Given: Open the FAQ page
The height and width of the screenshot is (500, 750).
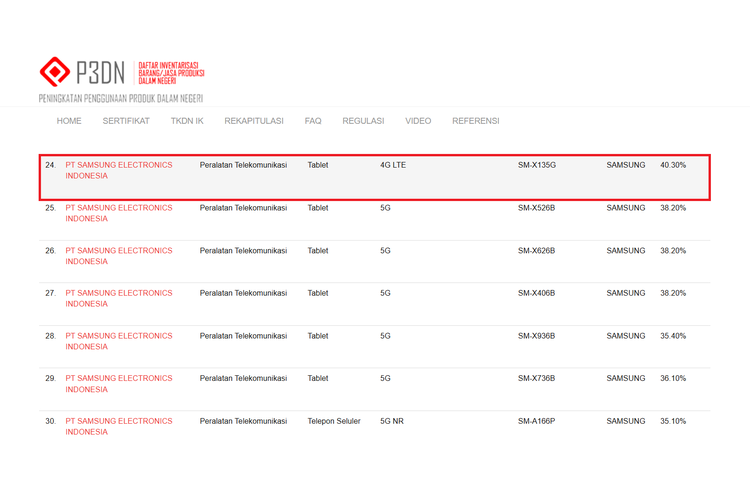Looking at the screenshot, I should click(313, 121).
